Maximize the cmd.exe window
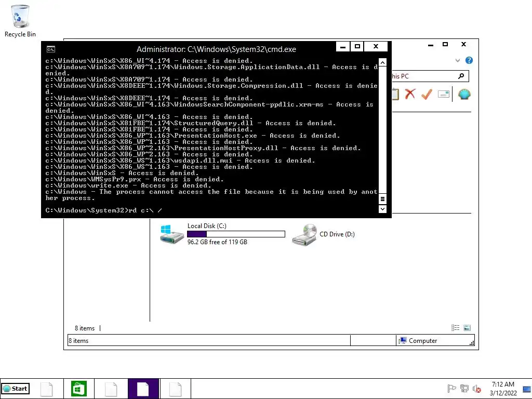 click(357, 47)
